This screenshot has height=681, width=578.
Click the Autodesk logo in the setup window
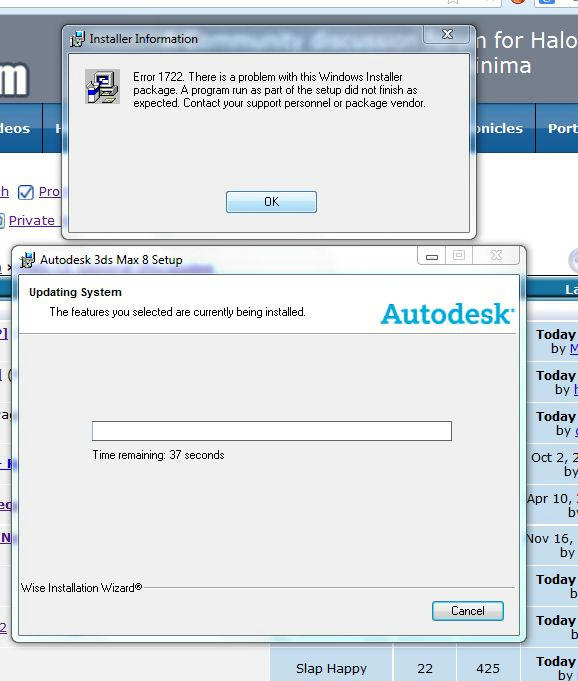point(448,314)
